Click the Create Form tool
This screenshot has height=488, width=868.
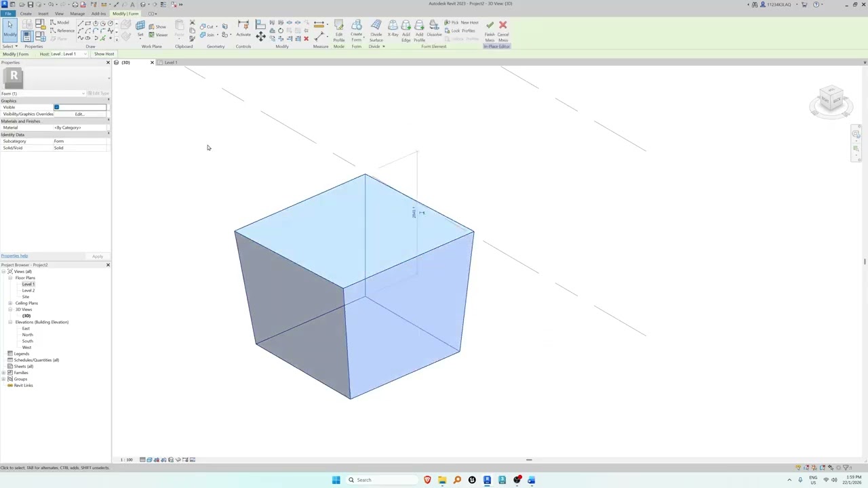(x=356, y=31)
